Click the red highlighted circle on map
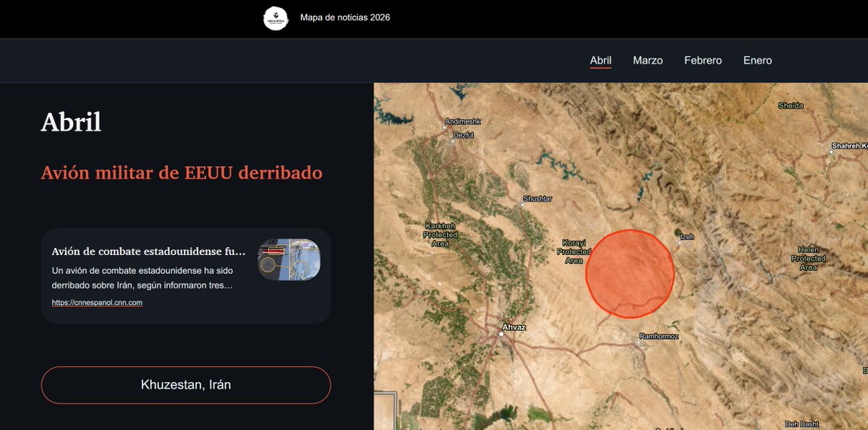This screenshot has width=868, height=430. click(x=630, y=274)
